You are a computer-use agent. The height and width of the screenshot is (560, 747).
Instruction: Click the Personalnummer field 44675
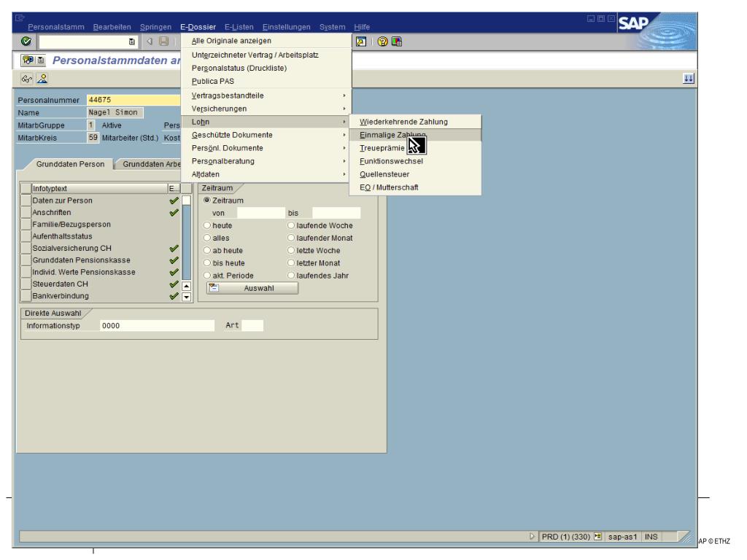click(133, 100)
